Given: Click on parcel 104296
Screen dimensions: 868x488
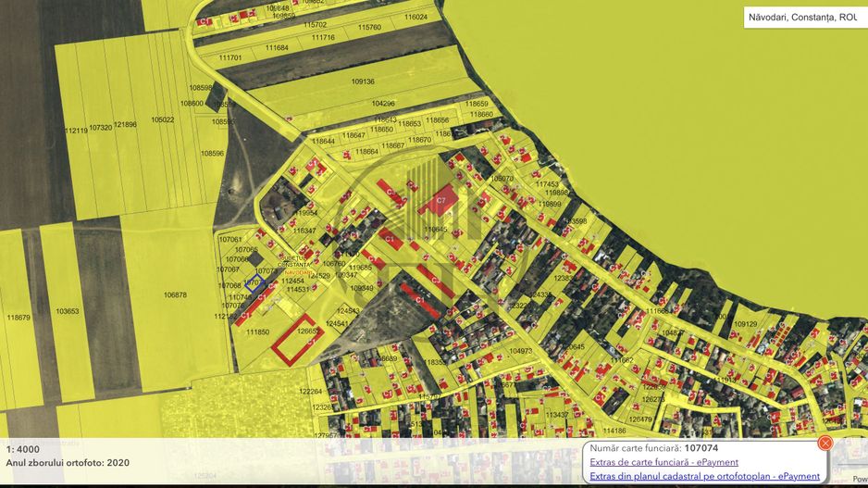Looking at the screenshot, I should click(383, 104).
